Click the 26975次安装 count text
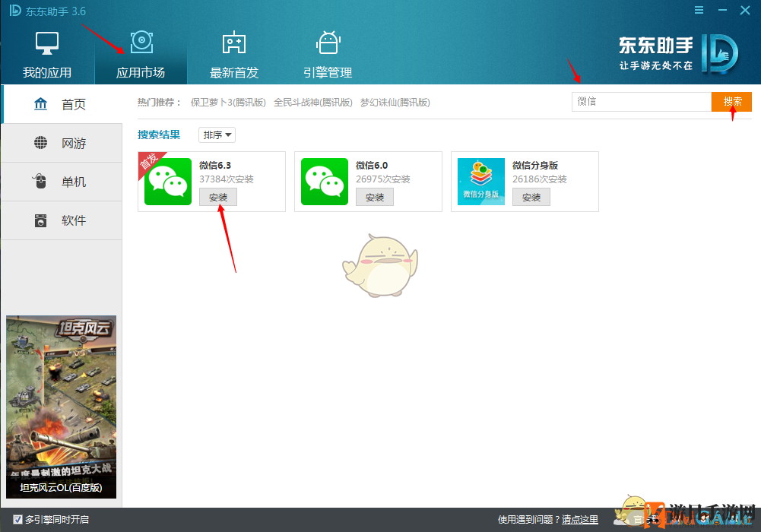Screen dimensions: 761x532 click(x=383, y=179)
